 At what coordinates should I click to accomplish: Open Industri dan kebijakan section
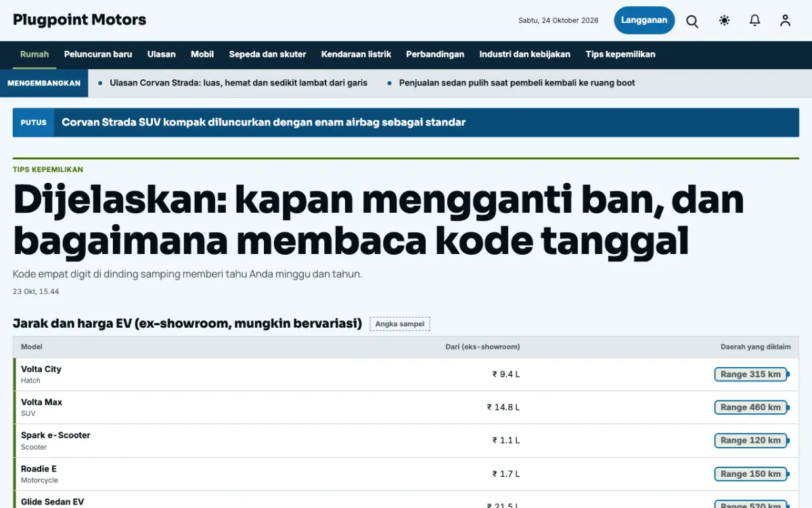coord(525,54)
